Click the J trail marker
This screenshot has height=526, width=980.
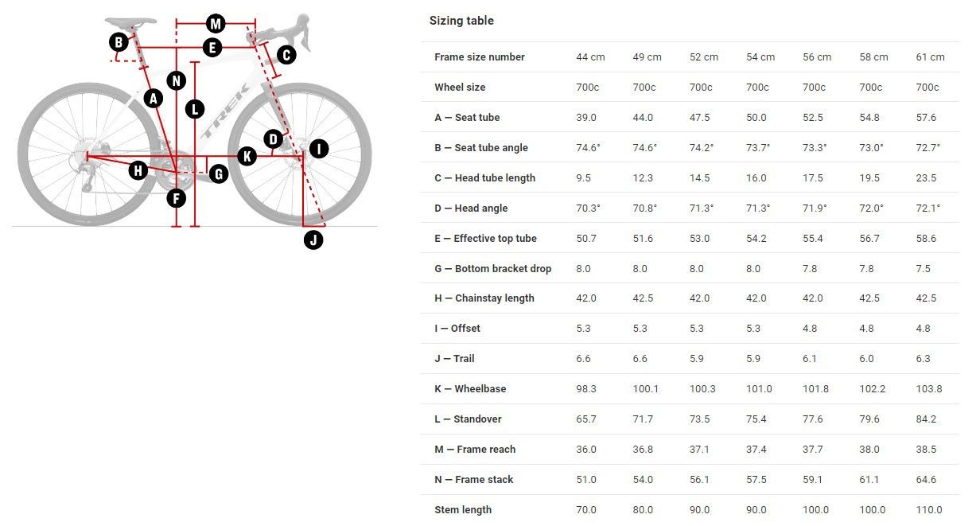click(313, 239)
